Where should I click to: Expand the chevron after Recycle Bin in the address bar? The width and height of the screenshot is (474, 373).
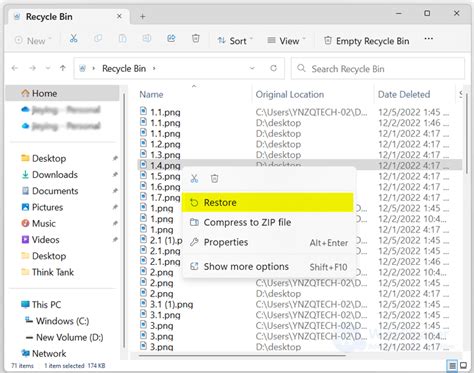(x=154, y=68)
